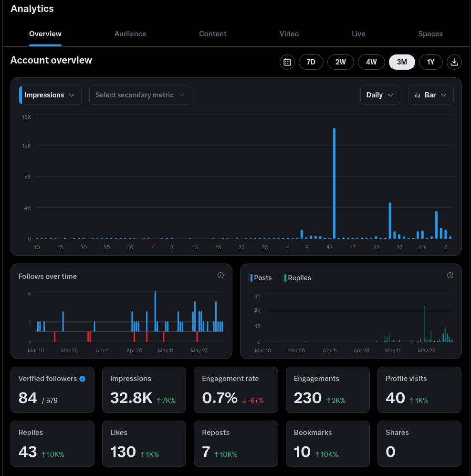Switch to the Video tab
This screenshot has height=476, width=471.
[x=289, y=34]
